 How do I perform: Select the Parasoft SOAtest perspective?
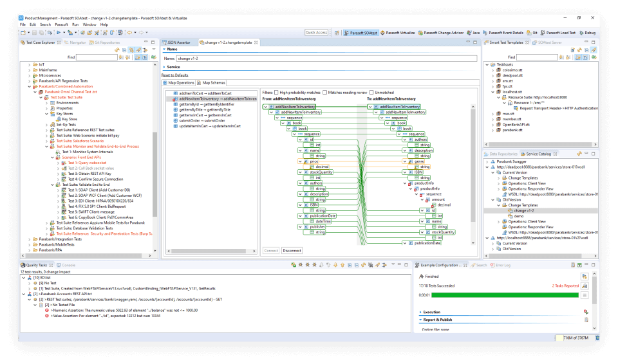[x=360, y=33]
